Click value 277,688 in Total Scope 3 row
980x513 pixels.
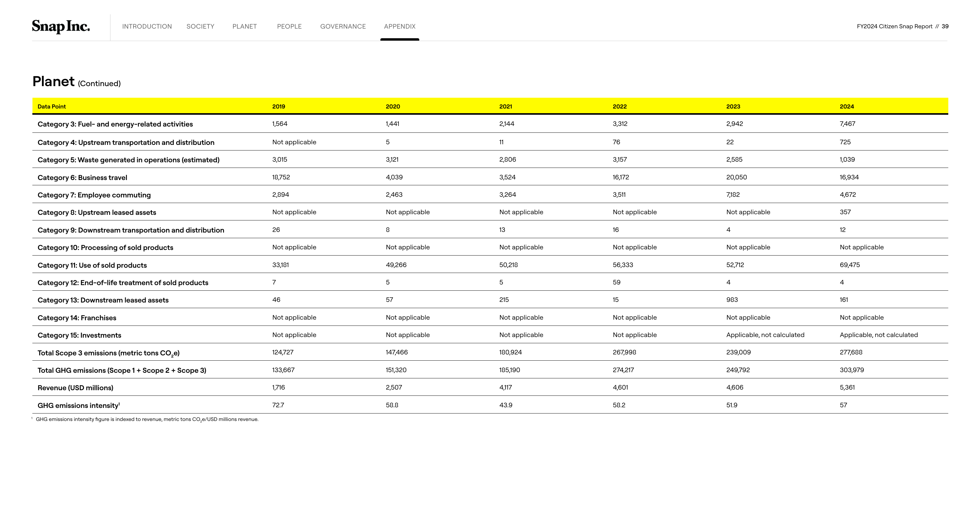(x=851, y=353)
